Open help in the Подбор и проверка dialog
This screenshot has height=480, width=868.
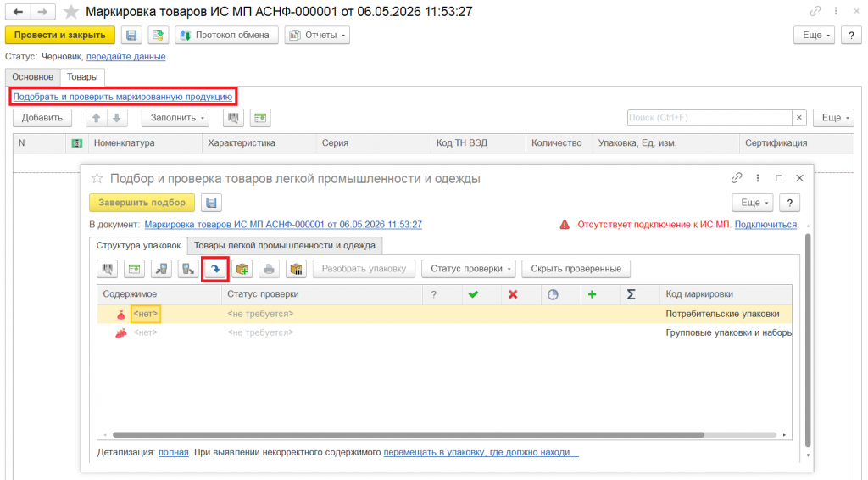(789, 203)
